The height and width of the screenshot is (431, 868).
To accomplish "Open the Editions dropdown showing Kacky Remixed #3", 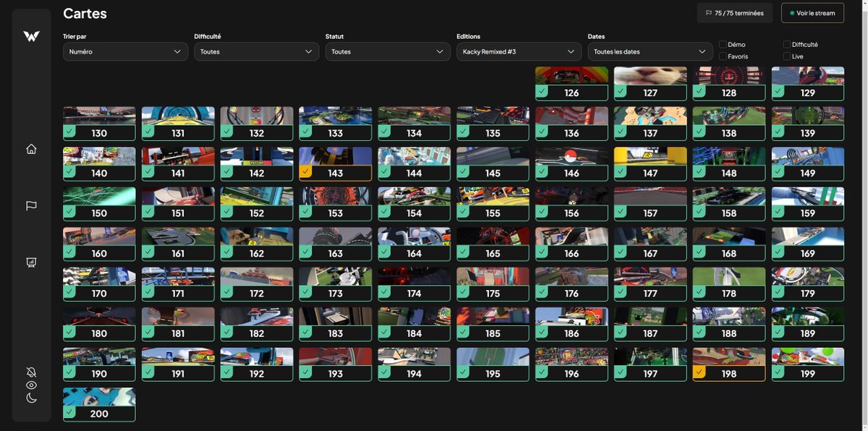I will pos(519,51).
